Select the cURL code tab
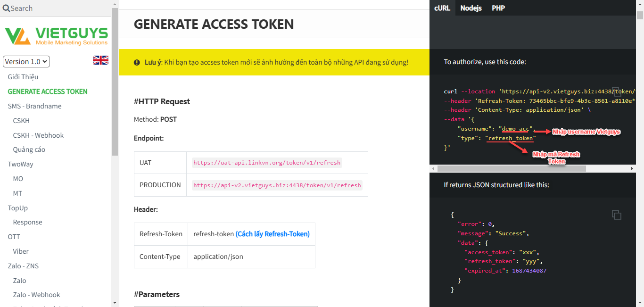The image size is (644, 307). tap(442, 8)
